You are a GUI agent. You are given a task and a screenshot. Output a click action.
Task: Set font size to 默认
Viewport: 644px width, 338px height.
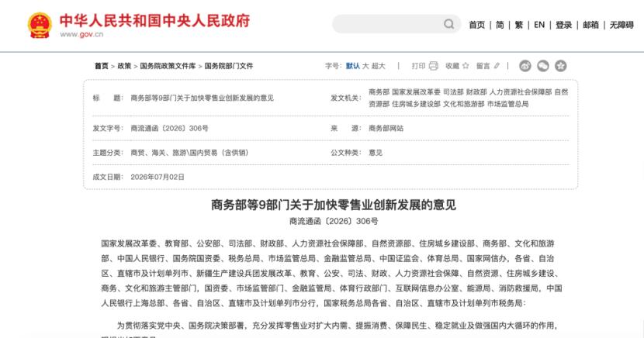[353, 66]
